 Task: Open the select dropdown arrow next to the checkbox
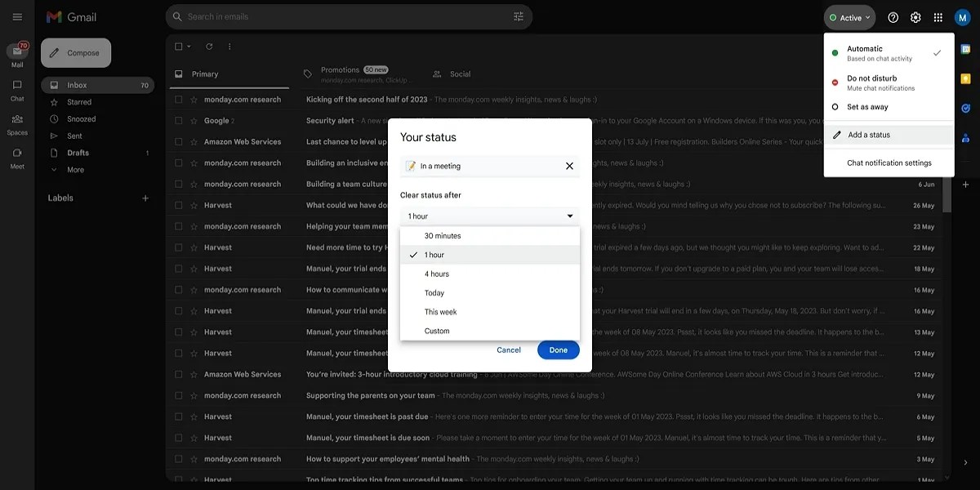tap(190, 47)
